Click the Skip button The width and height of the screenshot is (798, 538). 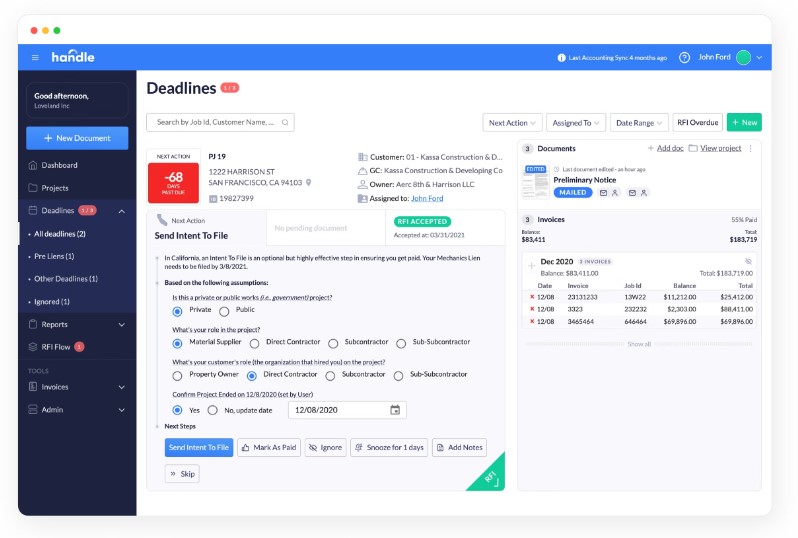(182, 474)
